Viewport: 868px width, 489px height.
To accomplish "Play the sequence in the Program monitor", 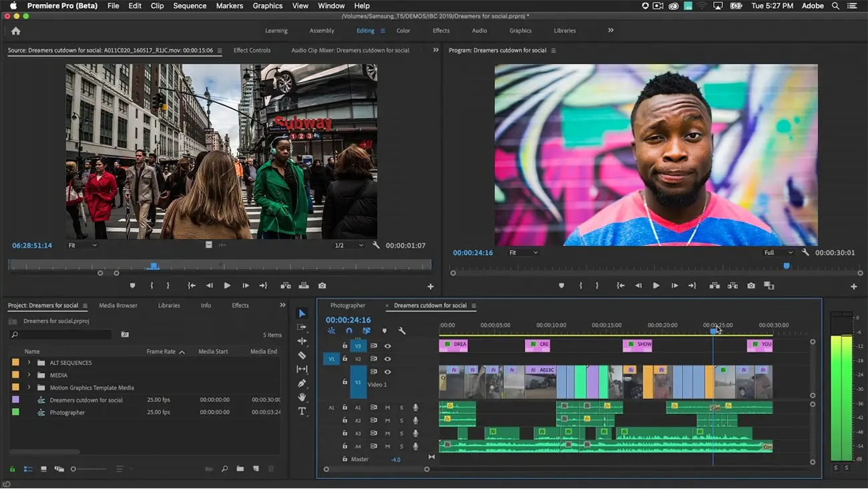I will (656, 285).
